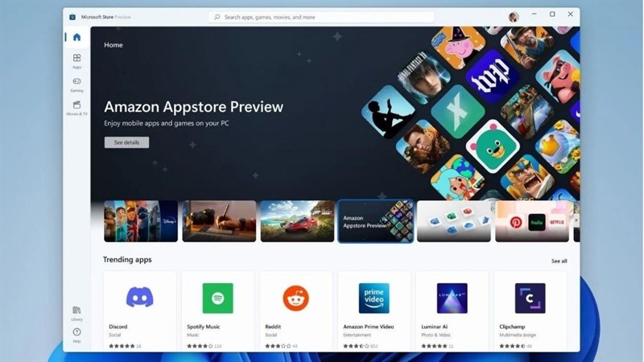Select the Microsoft 365 icons thumbnail
Screen dimensions: 644x362
[x=454, y=221]
